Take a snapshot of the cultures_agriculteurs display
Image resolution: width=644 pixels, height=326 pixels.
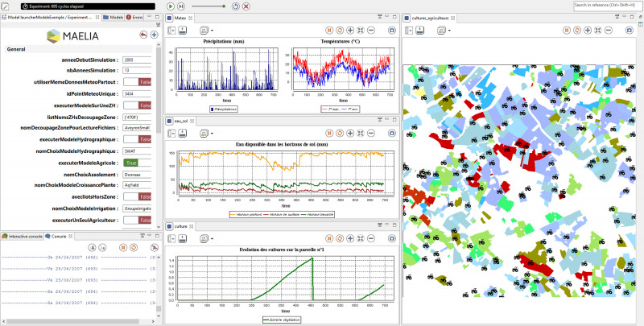tap(630, 30)
